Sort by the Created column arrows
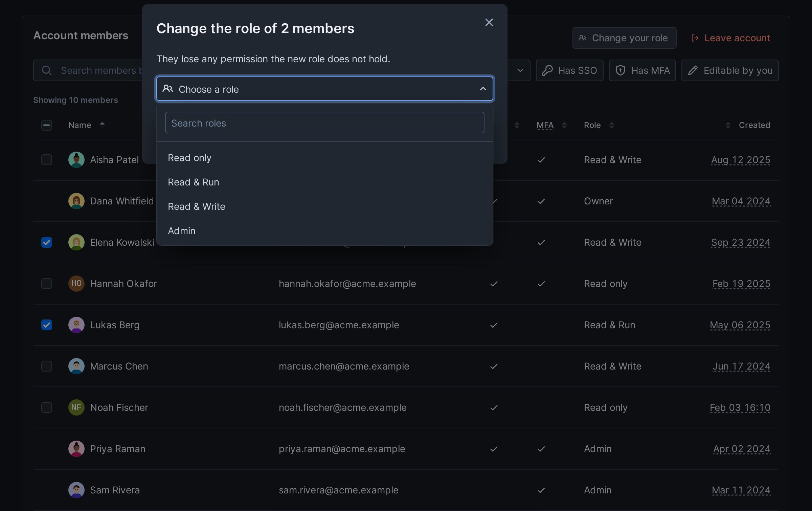 pos(728,125)
